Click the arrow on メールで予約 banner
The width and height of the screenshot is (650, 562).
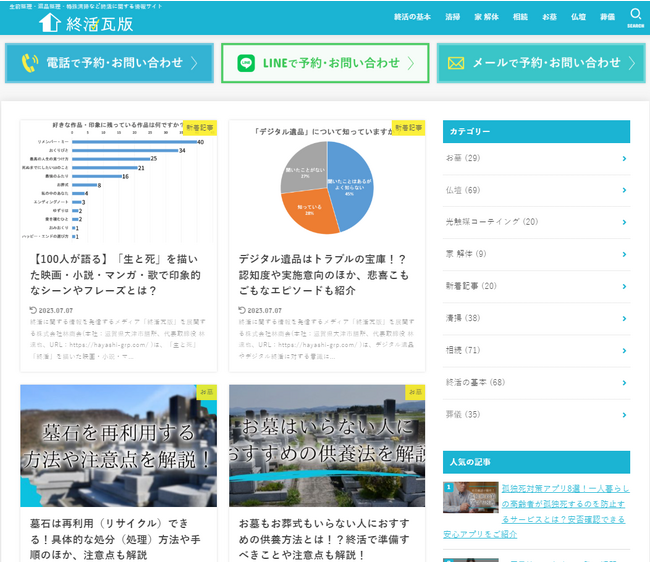tap(631, 63)
